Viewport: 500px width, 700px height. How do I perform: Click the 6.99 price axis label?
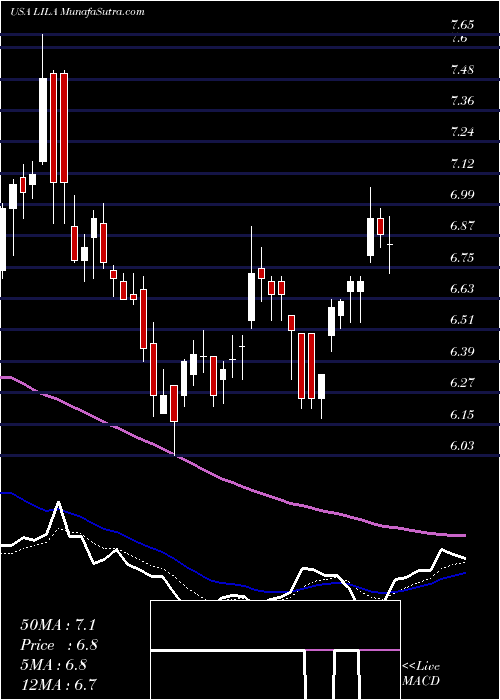point(462,195)
